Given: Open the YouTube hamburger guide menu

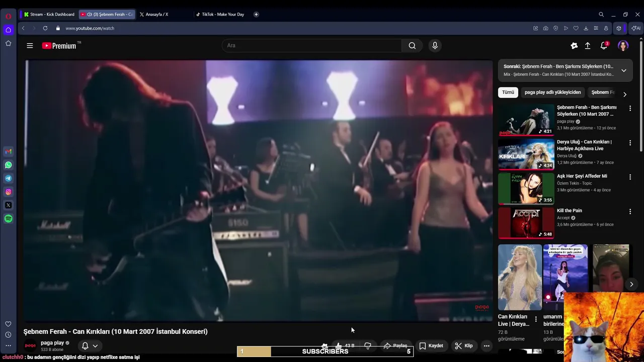Looking at the screenshot, I should (x=30, y=46).
